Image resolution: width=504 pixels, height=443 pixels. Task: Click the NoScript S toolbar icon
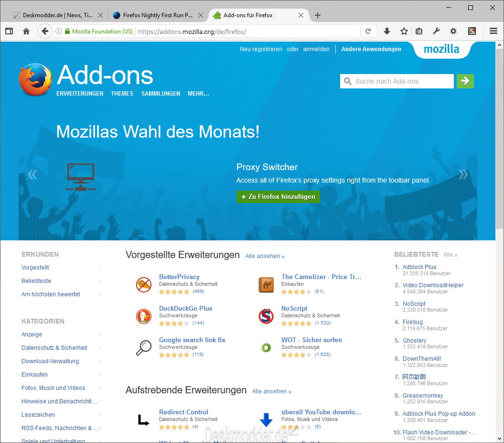click(472, 31)
